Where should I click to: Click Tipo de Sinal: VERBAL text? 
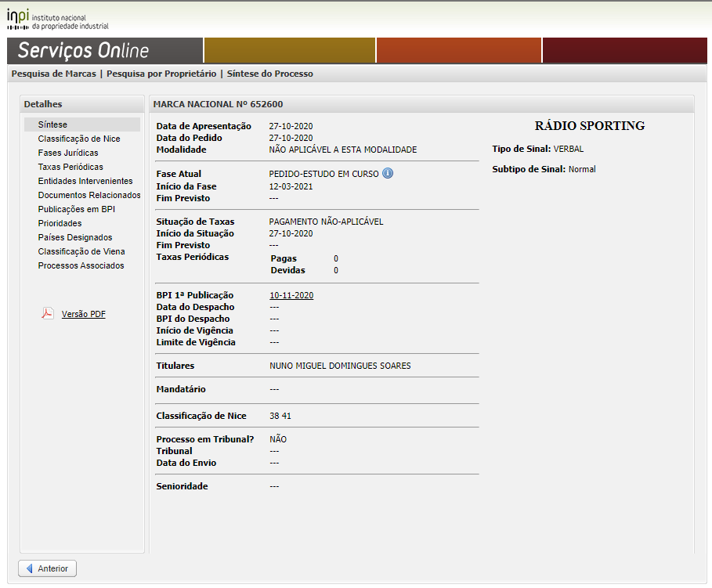point(537,149)
